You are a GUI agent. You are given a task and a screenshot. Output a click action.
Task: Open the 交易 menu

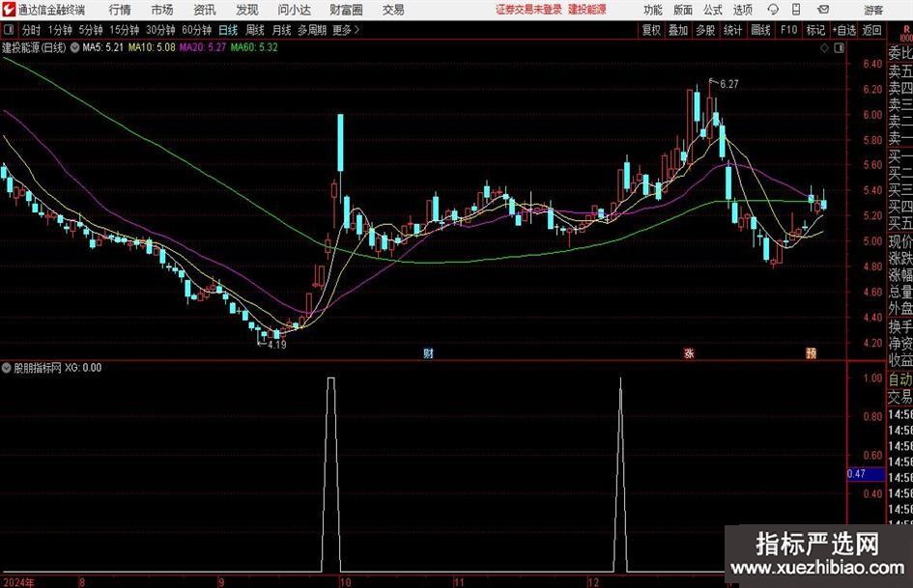393,10
